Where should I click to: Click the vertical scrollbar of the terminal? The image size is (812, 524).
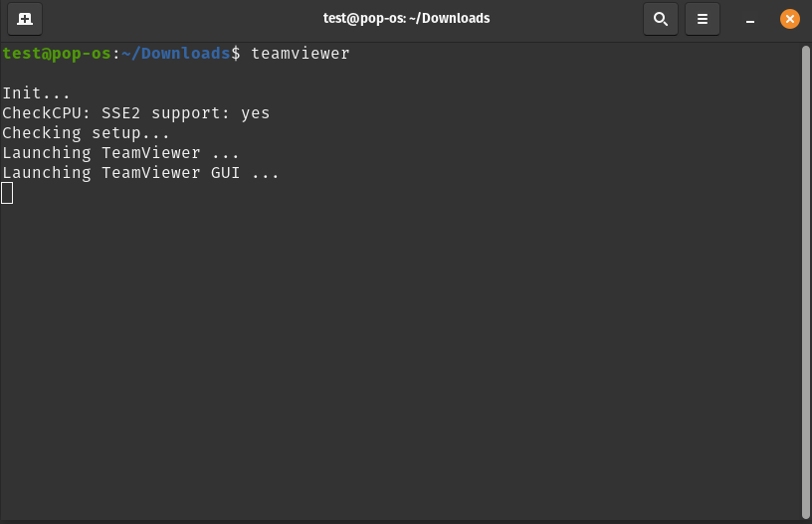(805, 282)
